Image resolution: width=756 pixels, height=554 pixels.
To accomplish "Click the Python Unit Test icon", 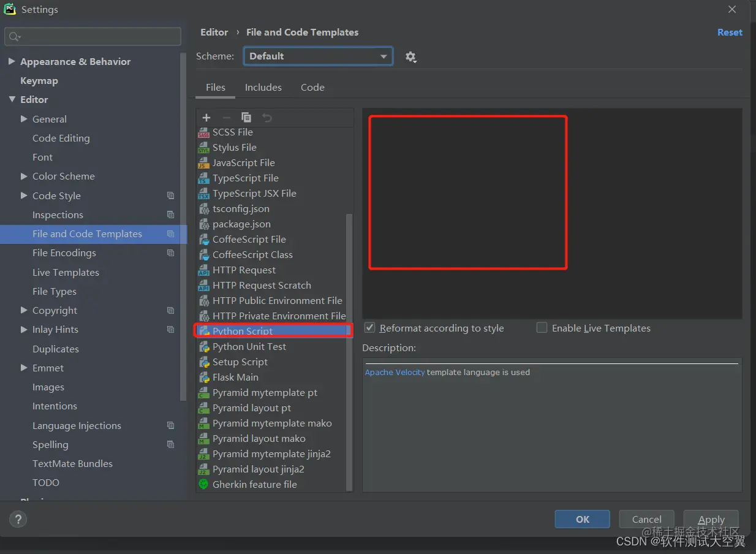I will pyautogui.click(x=203, y=347).
